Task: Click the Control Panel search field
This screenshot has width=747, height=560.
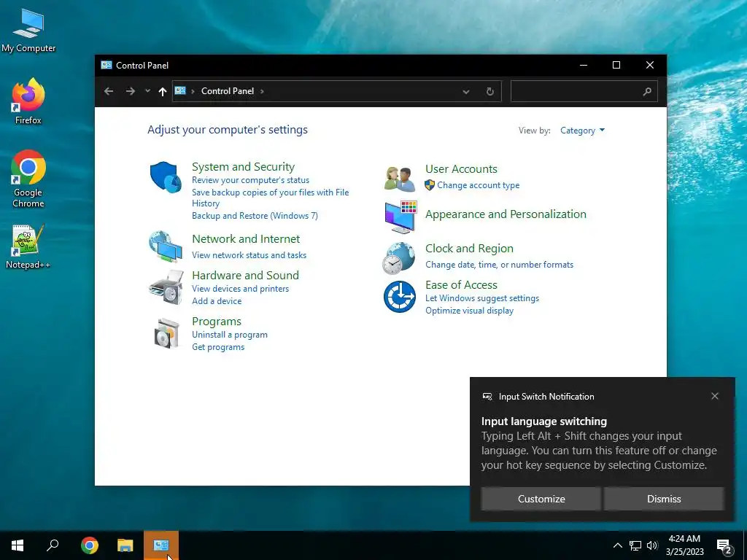Action: click(x=584, y=91)
